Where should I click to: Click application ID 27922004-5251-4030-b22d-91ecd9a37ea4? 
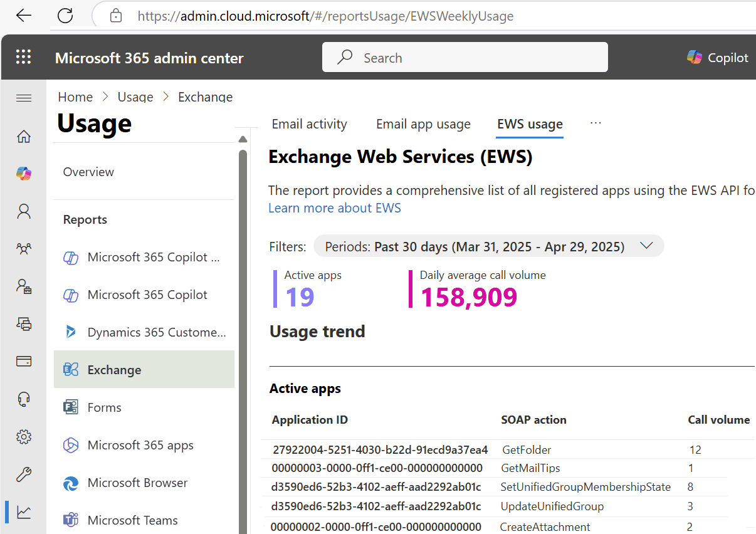(x=380, y=449)
